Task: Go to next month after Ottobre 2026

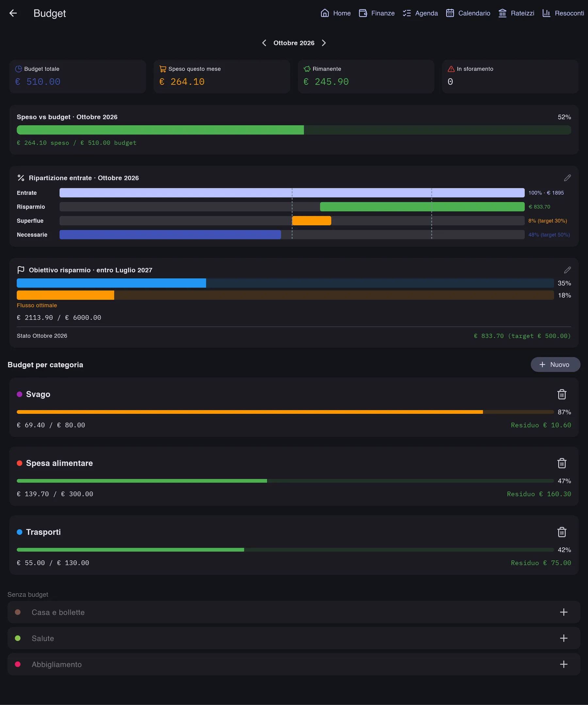Action: [324, 43]
